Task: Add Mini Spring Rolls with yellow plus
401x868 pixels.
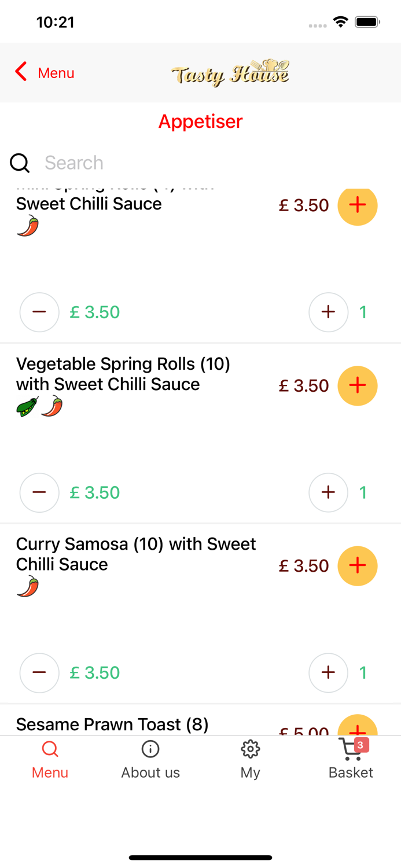Action: click(x=358, y=205)
